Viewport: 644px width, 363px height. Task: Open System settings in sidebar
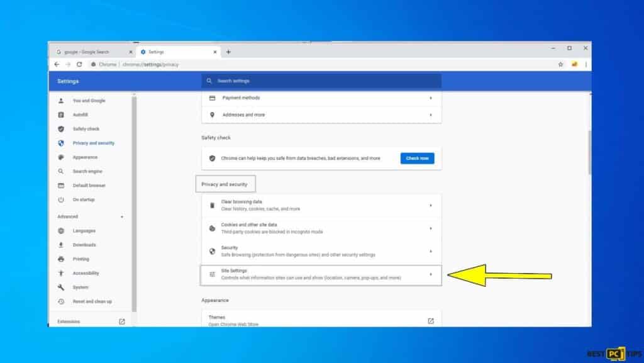click(80, 288)
